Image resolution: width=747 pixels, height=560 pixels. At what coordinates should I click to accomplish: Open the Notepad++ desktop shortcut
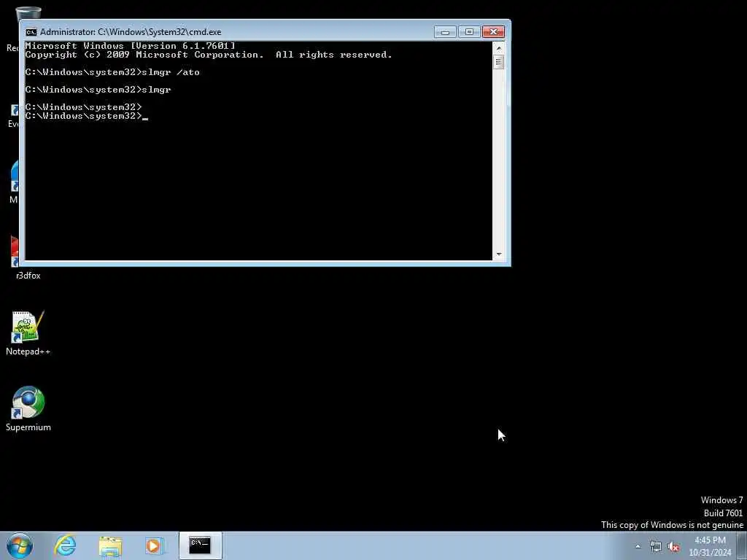[x=28, y=333]
